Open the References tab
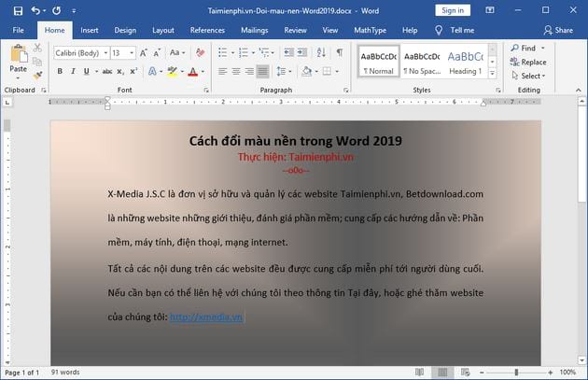Viewport: 588px width, 380px height. click(207, 30)
